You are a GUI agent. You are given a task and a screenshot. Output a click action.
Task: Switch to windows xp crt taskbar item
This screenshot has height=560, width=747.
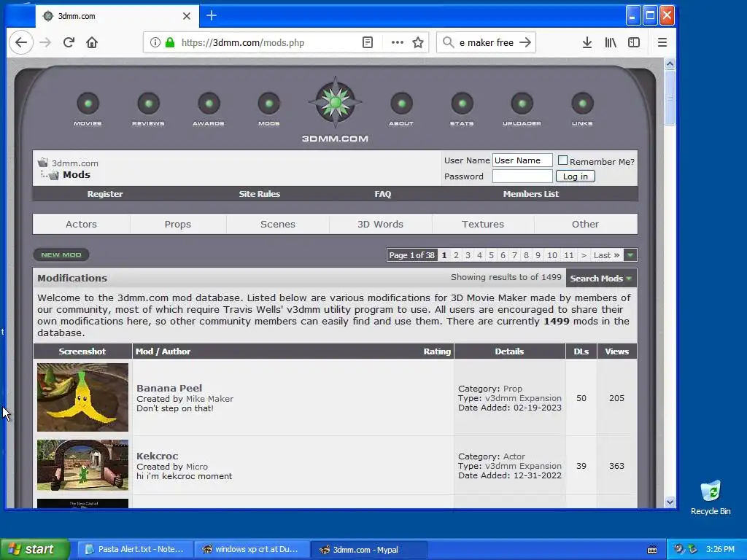point(252,549)
